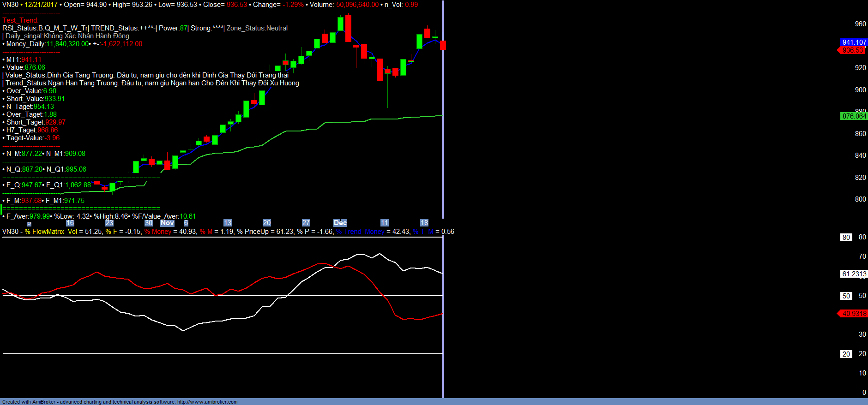Image resolution: width=868 pixels, height=405 pixels.
Task: Select date label 13 on the time axis
Action: point(227,223)
